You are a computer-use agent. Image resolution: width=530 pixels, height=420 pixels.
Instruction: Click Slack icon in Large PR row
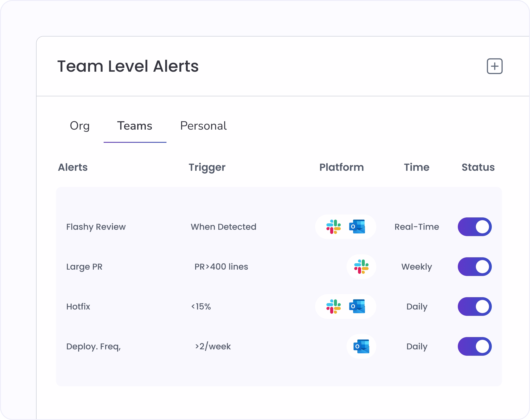pos(361,266)
